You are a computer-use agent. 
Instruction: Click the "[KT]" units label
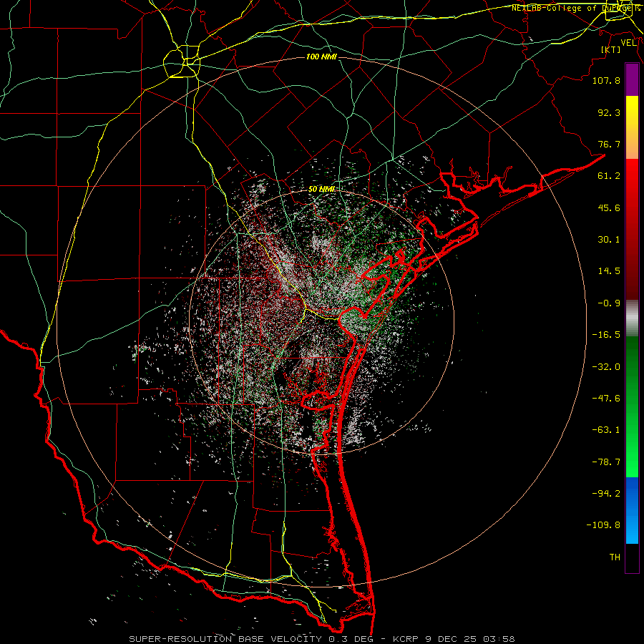coord(611,49)
